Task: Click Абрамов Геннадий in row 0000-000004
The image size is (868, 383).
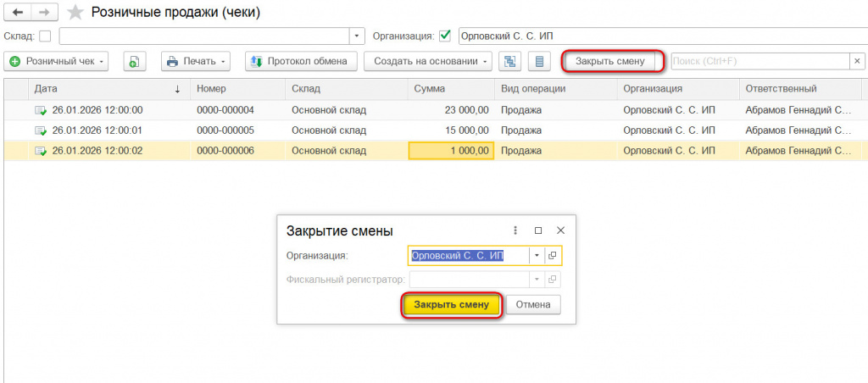Action: 798,110
